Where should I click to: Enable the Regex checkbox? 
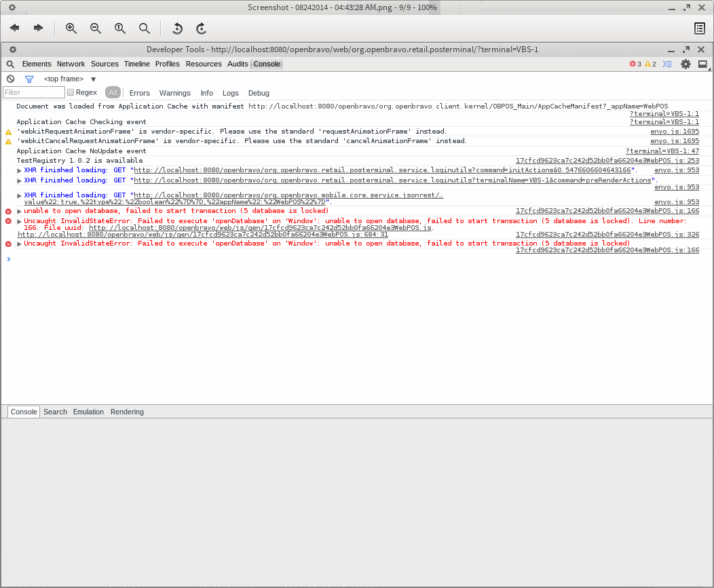(x=71, y=92)
